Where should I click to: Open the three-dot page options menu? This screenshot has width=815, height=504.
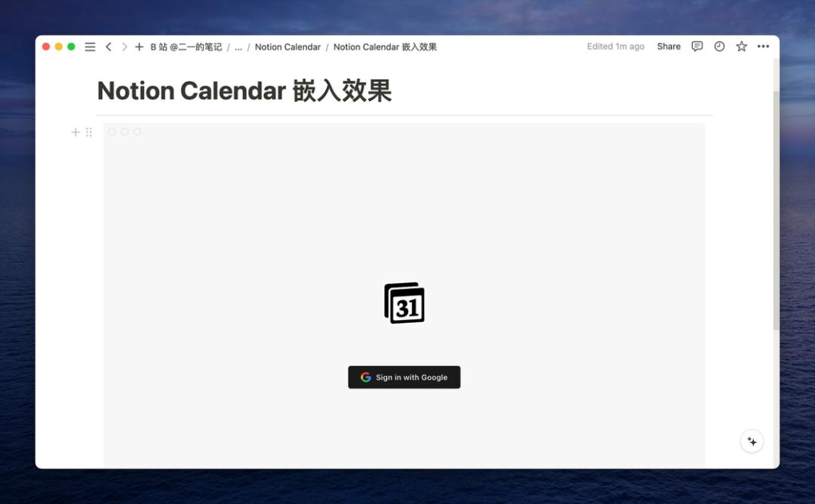click(x=763, y=46)
